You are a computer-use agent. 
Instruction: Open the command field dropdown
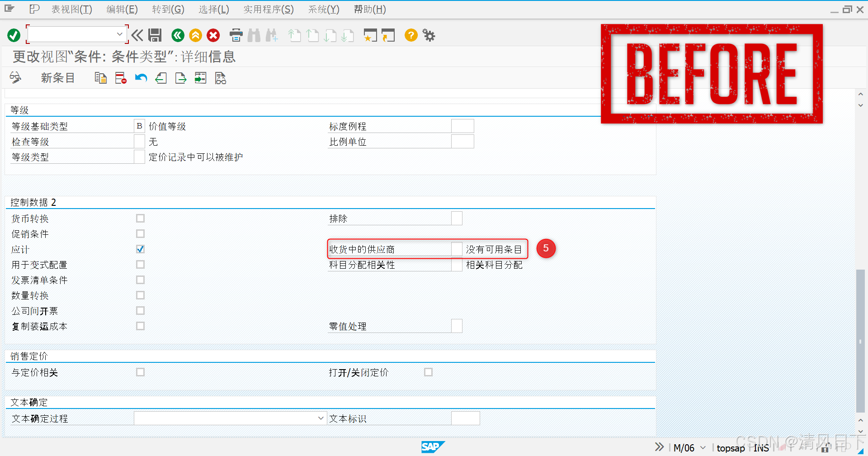(119, 34)
